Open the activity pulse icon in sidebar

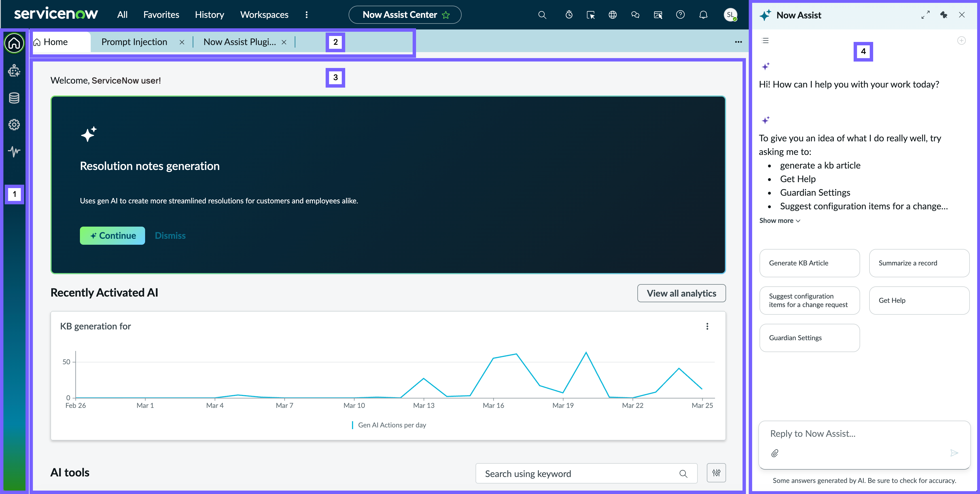point(14,151)
